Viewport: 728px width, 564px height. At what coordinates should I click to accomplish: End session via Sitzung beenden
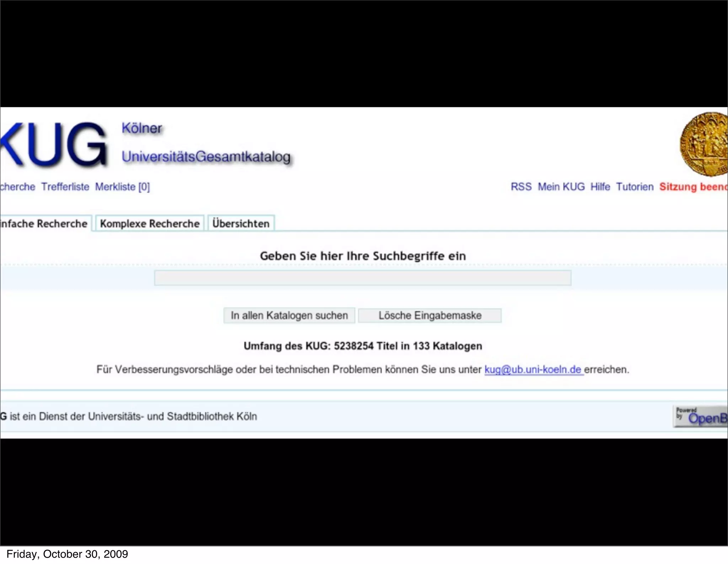pyautogui.click(x=692, y=187)
